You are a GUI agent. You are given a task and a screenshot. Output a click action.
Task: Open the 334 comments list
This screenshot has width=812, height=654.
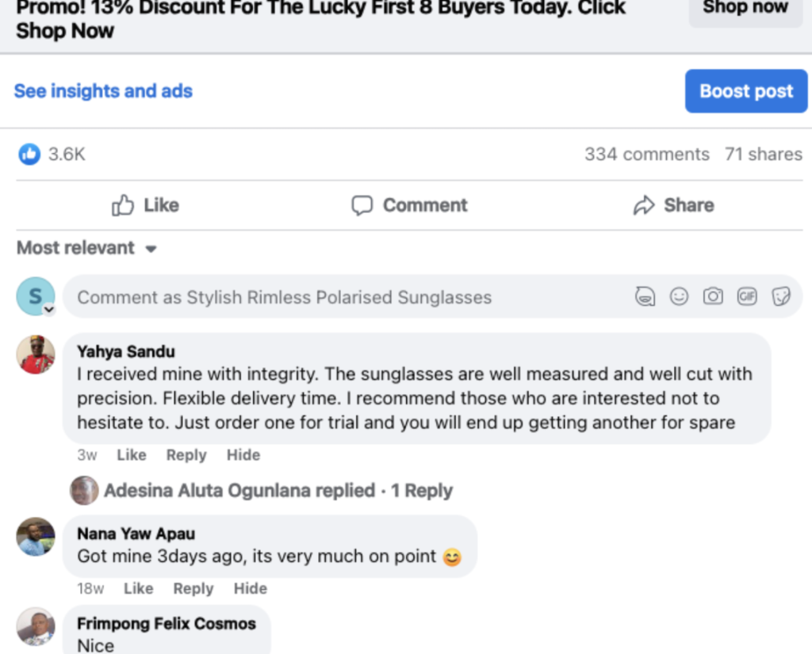646,154
